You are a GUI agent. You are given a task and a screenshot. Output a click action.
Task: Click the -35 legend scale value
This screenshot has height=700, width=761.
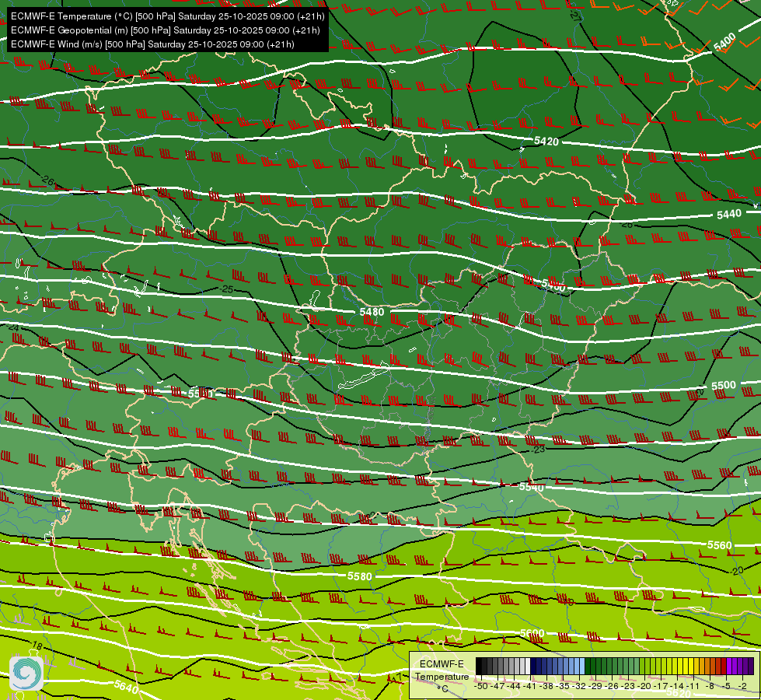coord(563,687)
